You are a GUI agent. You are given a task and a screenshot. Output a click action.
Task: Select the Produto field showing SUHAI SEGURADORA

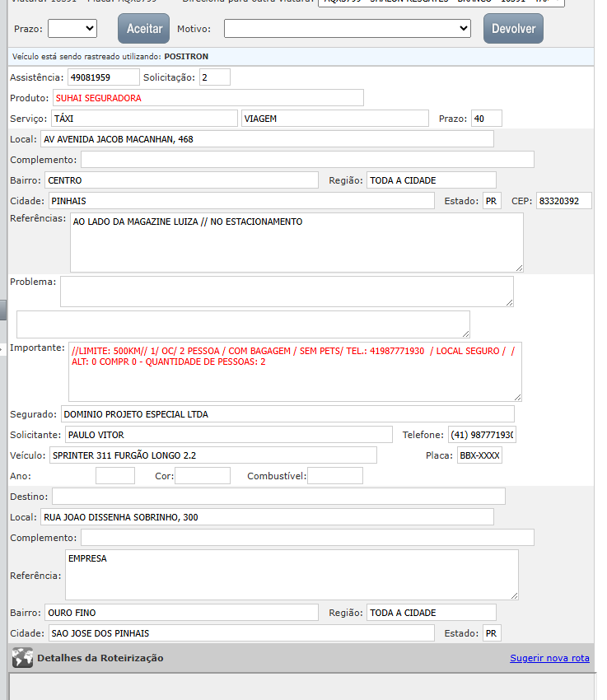coord(208,98)
